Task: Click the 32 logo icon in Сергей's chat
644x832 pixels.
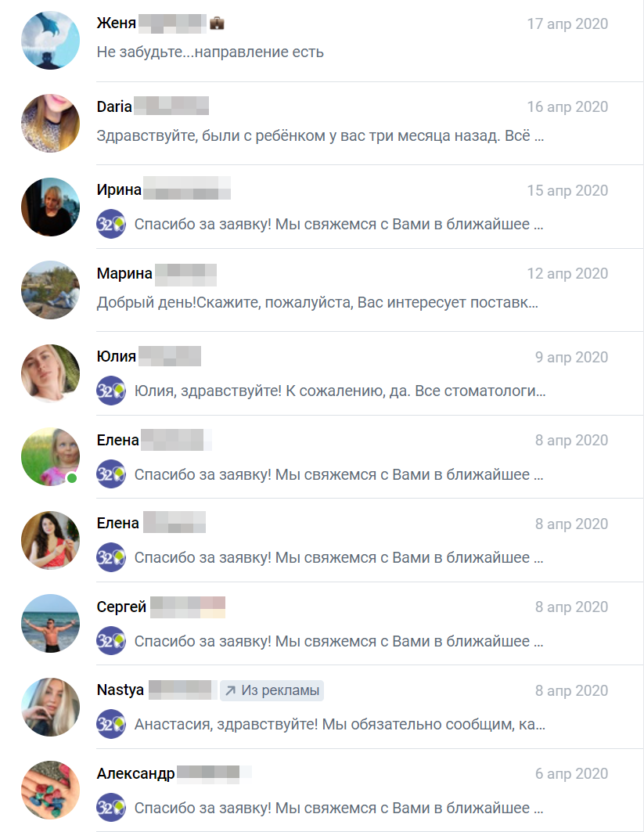Action: point(111,641)
